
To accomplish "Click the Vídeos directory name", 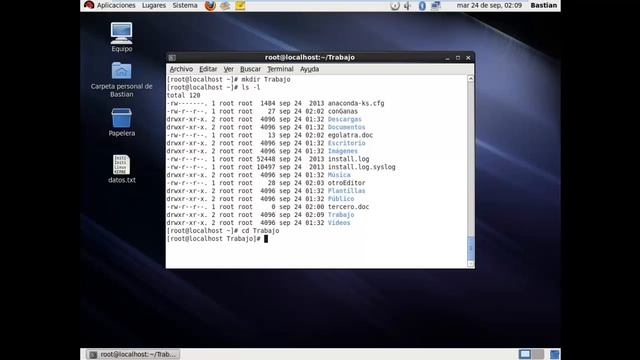I will tap(339, 223).
